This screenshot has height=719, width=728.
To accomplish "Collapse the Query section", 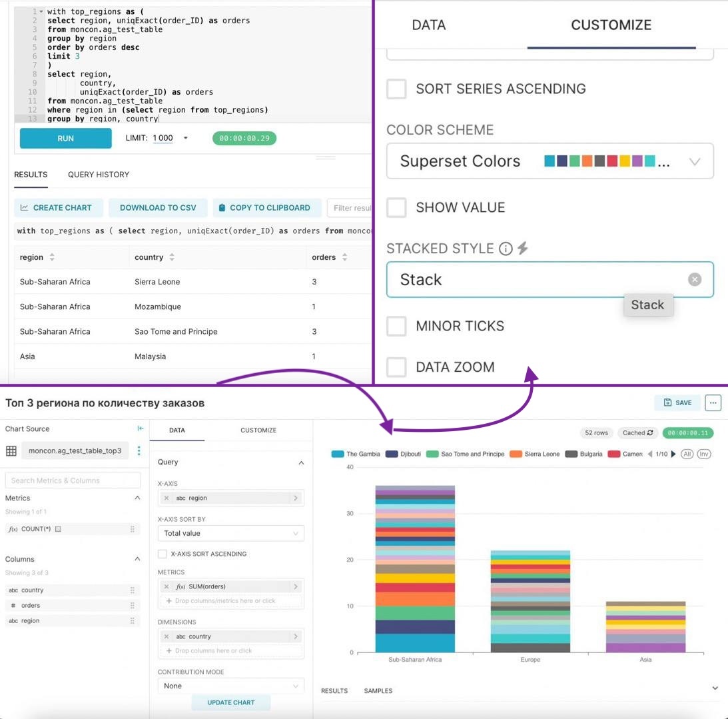I will (301, 462).
